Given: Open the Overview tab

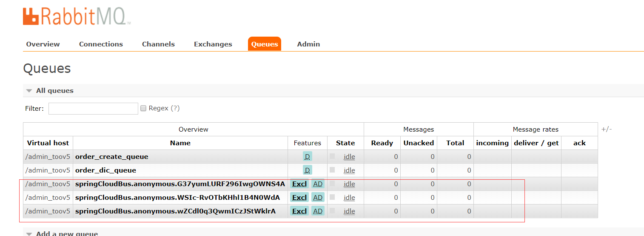Looking at the screenshot, I should (43, 44).
